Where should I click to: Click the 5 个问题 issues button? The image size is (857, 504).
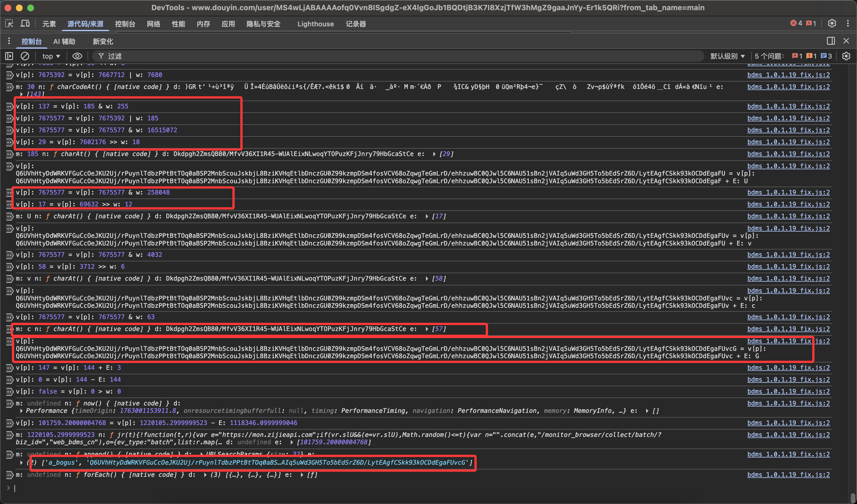pyautogui.click(x=769, y=56)
